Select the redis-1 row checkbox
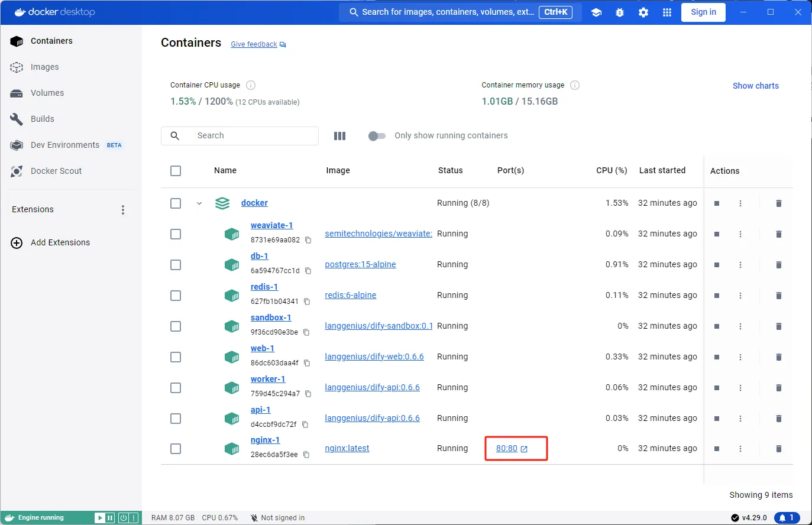The height and width of the screenshot is (525, 812). click(x=176, y=296)
